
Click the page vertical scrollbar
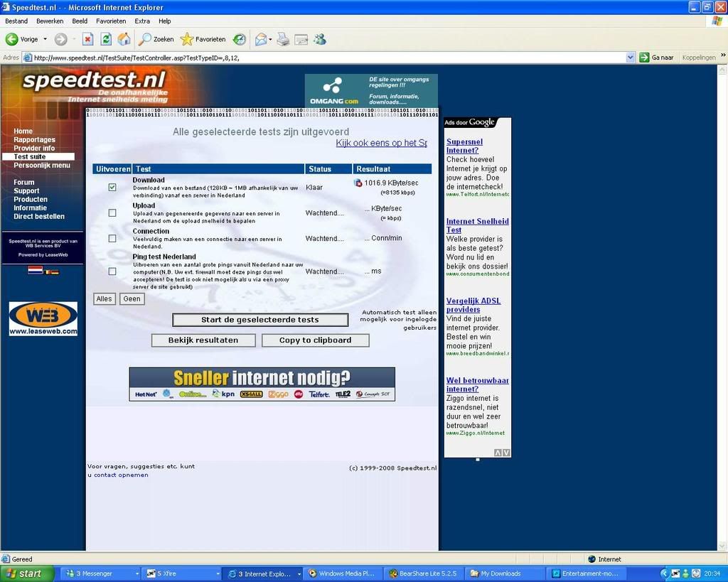(x=722, y=308)
